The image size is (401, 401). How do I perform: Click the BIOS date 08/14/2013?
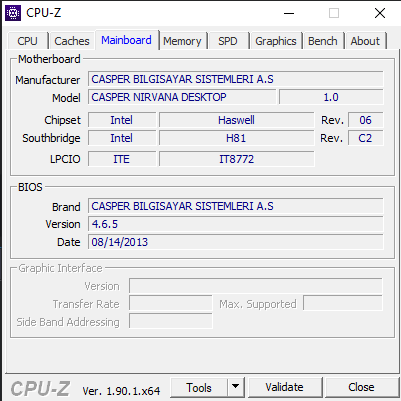(x=236, y=242)
